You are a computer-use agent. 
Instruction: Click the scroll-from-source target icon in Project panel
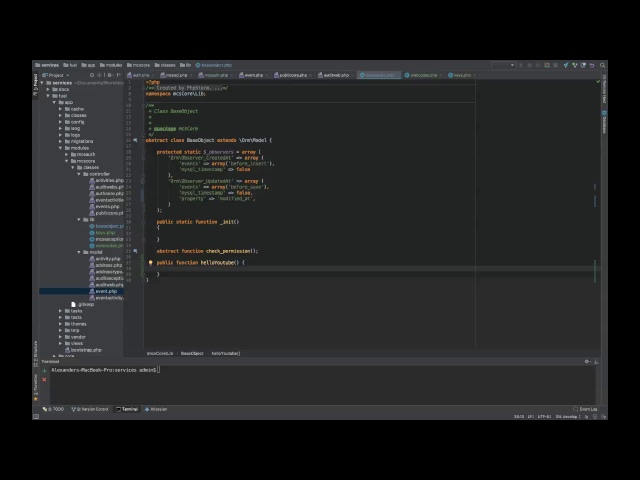[92, 75]
